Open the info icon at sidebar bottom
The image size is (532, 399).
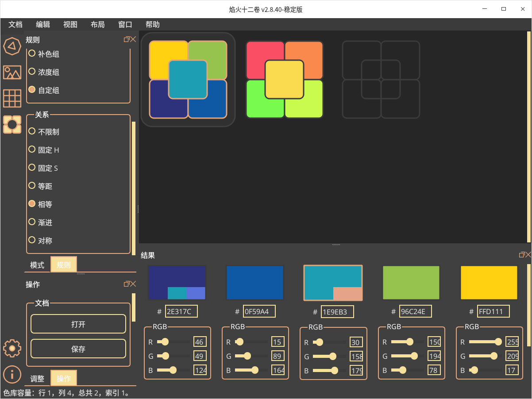pyautogui.click(x=12, y=374)
